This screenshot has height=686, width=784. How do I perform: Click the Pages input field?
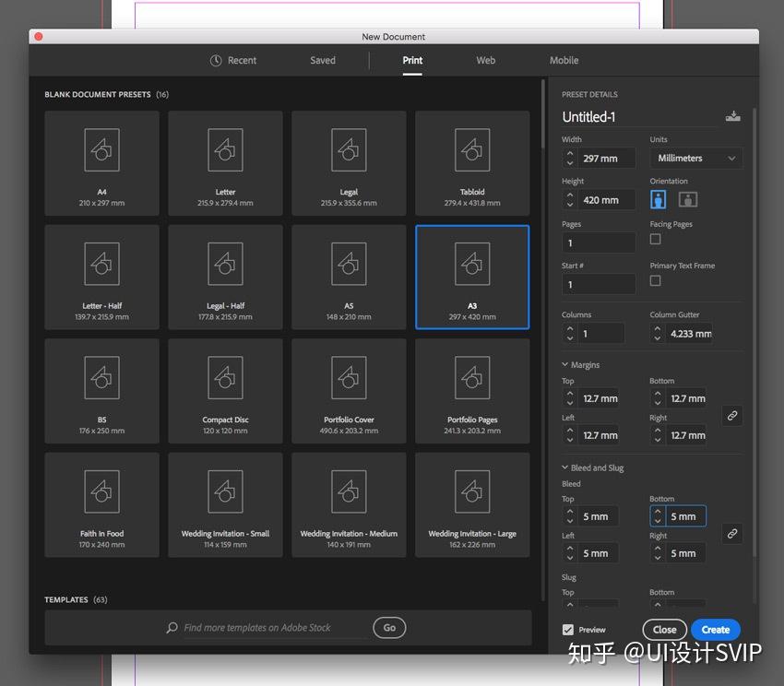click(599, 242)
